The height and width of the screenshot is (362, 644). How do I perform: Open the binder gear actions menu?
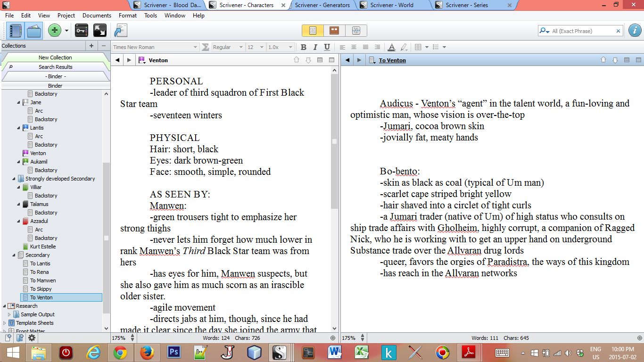click(32, 337)
